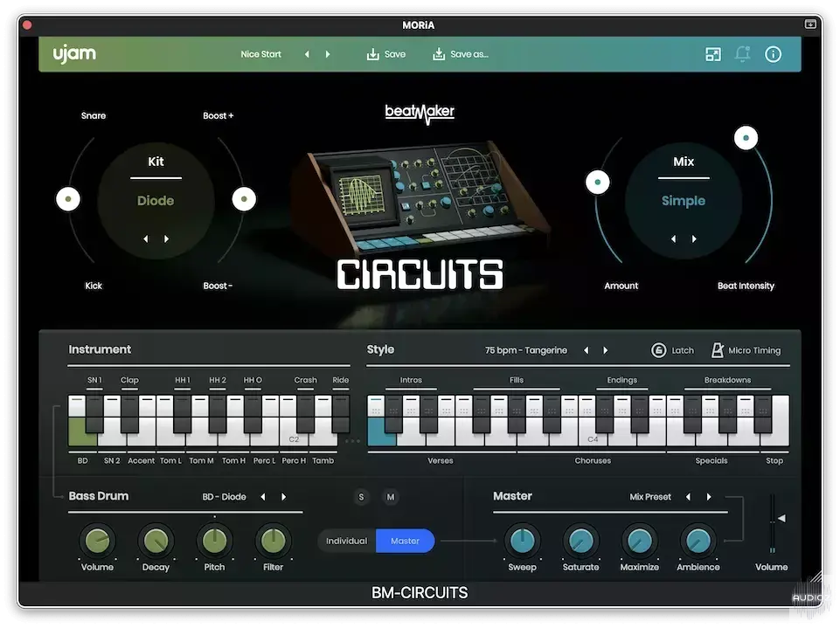This screenshot has height=628, width=840.
Task: Click the Latch icon
Action: pyautogui.click(x=658, y=350)
